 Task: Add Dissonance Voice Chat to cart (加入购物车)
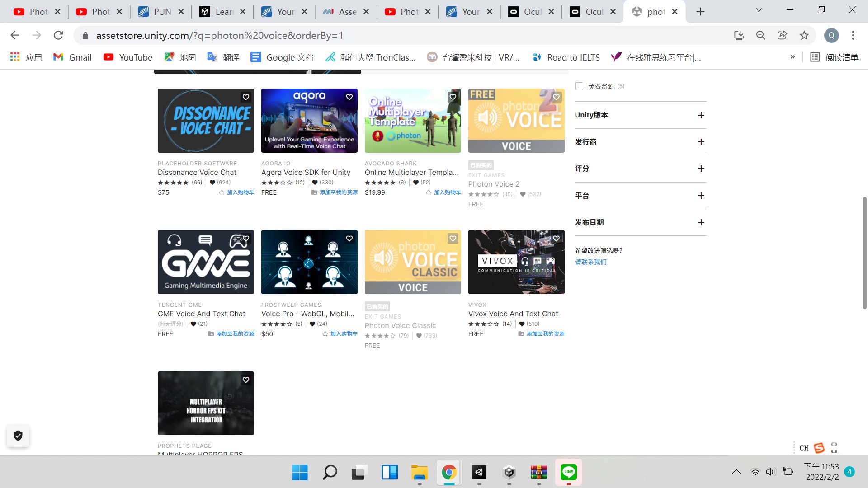(236, 192)
